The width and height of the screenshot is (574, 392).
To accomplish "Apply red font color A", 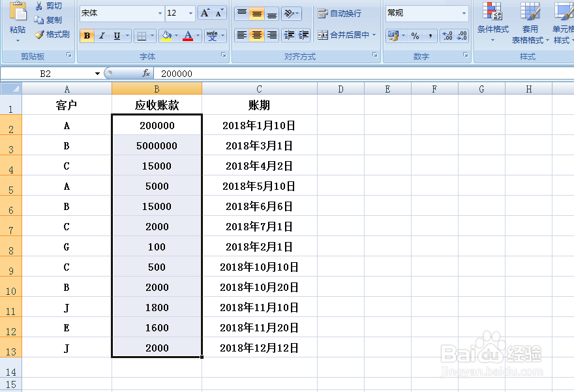I will (x=188, y=35).
